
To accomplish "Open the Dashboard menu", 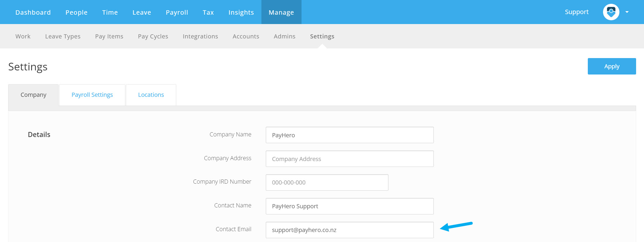I will click(x=33, y=12).
